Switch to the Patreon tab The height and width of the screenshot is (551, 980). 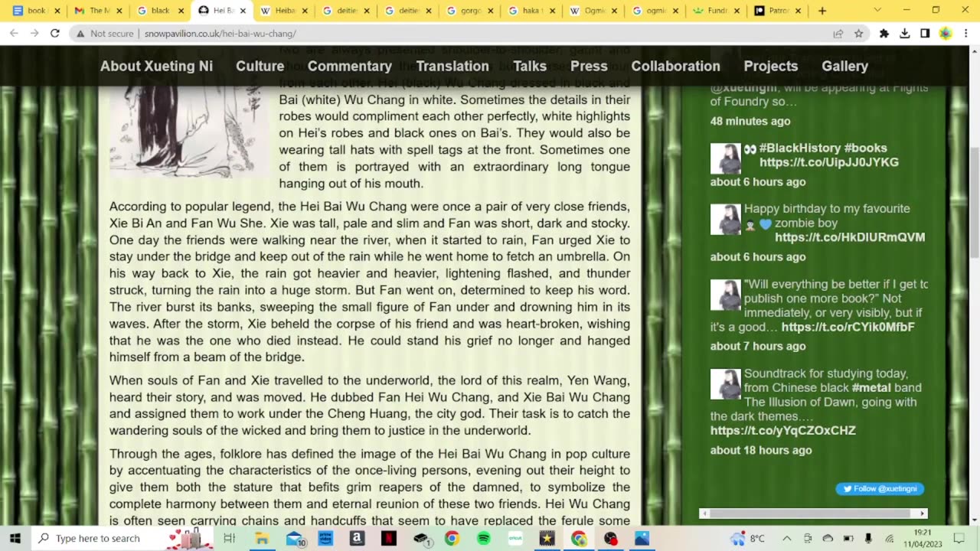[779, 11]
